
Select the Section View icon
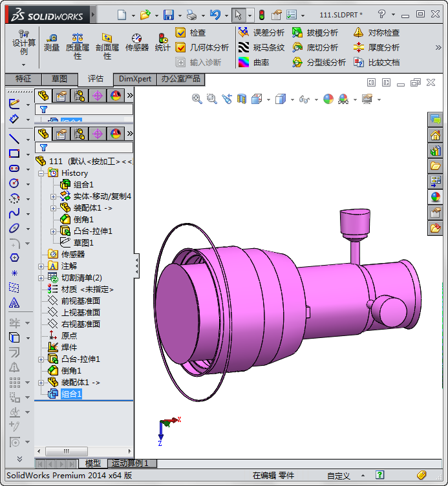click(242, 99)
